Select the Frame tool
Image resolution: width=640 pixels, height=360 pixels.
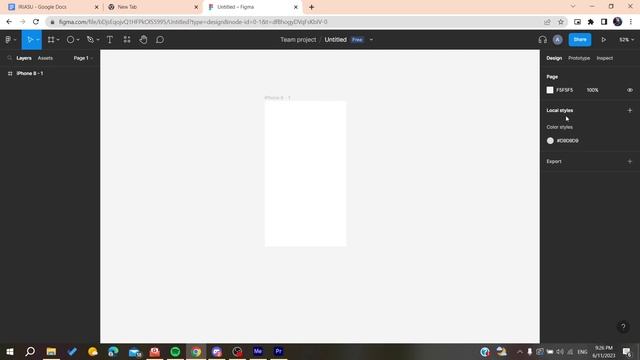tap(51, 40)
